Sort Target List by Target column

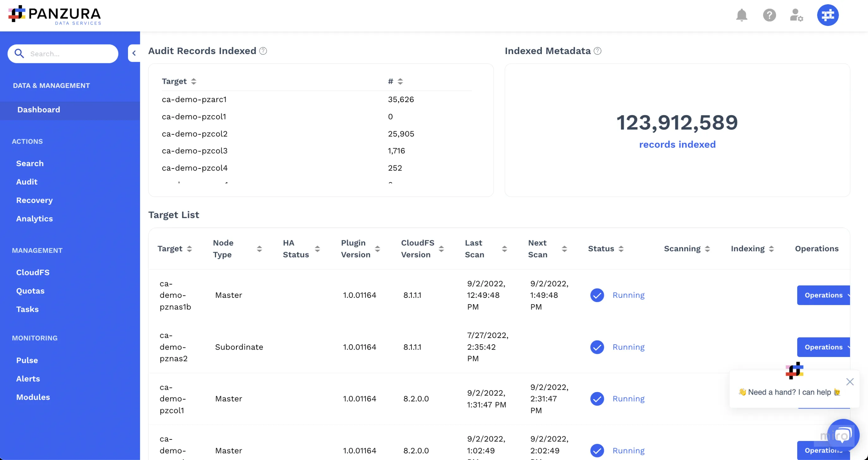(189, 249)
